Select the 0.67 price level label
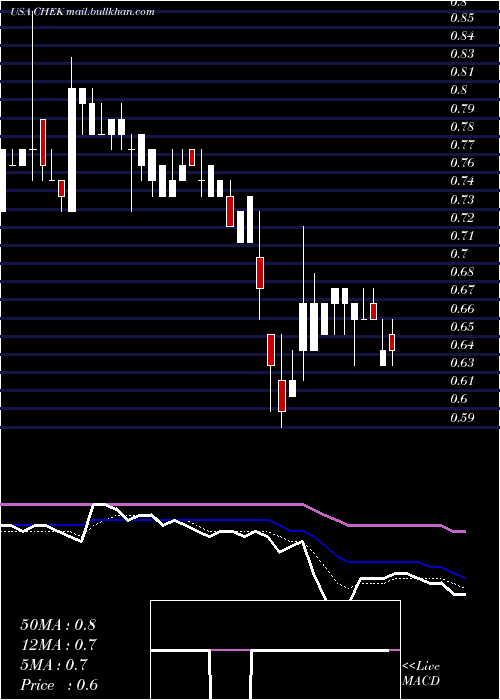 [x=461, y=290]
